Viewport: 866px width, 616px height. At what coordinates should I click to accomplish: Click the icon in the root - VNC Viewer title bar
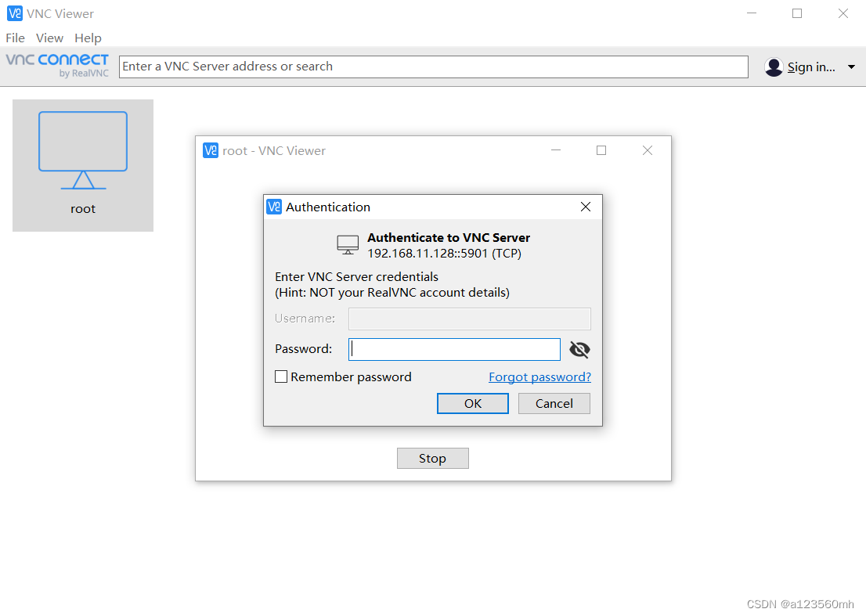(x=211, y=150)
